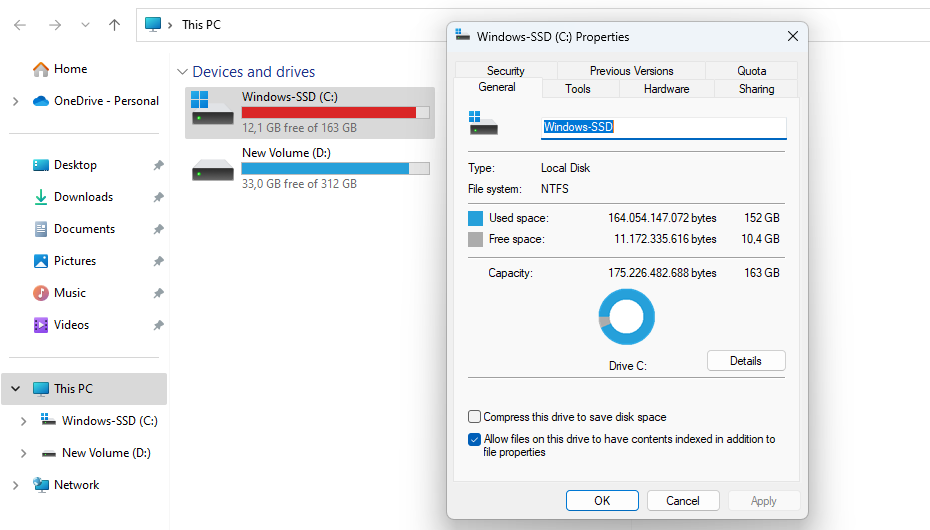
Task: Click the gray Free space color swatch
Action: (476, 240)
